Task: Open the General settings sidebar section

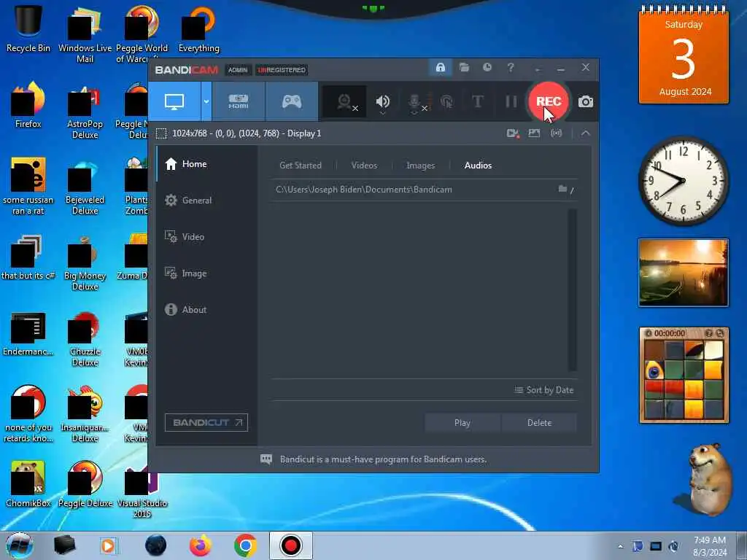Action: click(x=206, y=200)
